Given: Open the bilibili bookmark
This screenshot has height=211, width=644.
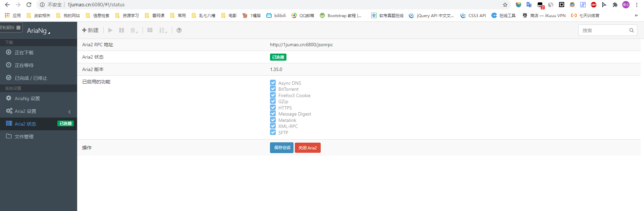Looking at the screenshot, I should point(276,15).
